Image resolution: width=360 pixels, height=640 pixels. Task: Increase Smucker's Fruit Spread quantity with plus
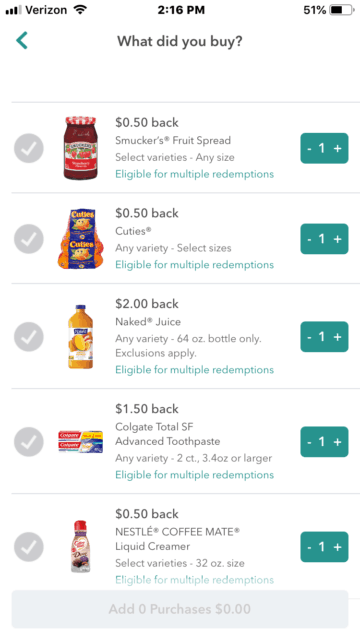[x=338, y=148]
